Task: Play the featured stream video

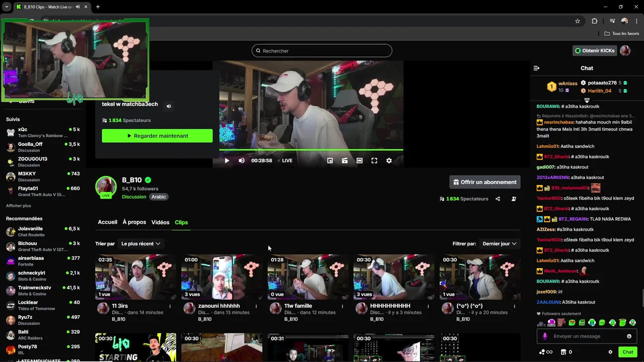Action: coord(227,161)
